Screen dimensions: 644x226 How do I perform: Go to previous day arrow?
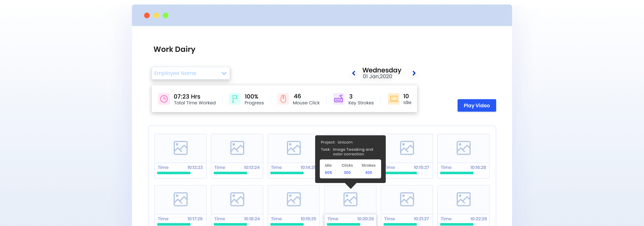click(354, 73)
